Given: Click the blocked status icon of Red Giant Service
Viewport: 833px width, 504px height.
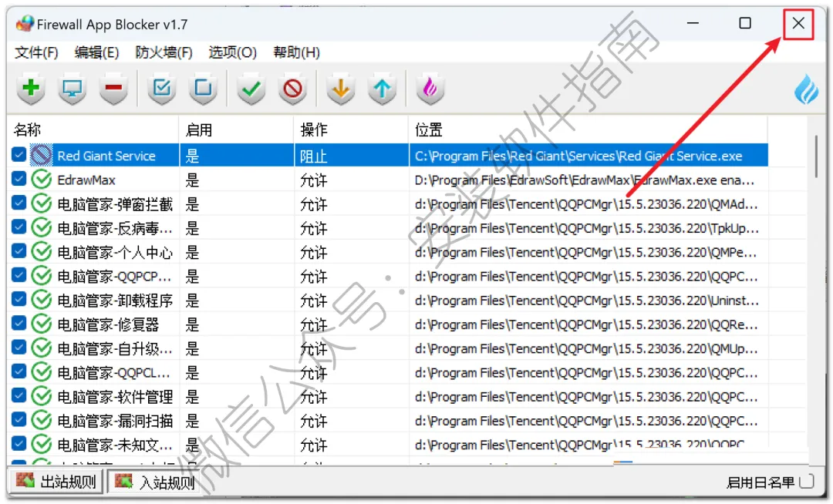Looking at the screenshot, I should pos(41,156).
